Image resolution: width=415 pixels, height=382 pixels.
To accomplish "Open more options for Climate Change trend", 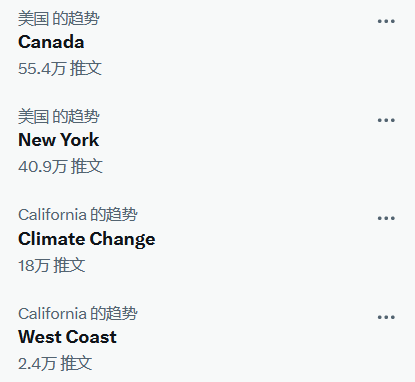I will [386, 218].
